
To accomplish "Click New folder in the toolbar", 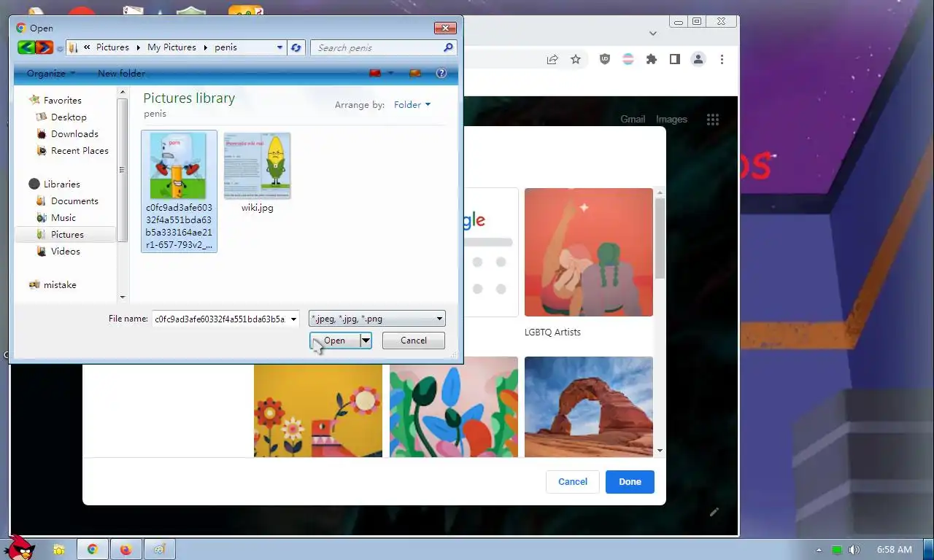I will click(x=121, y=73).
